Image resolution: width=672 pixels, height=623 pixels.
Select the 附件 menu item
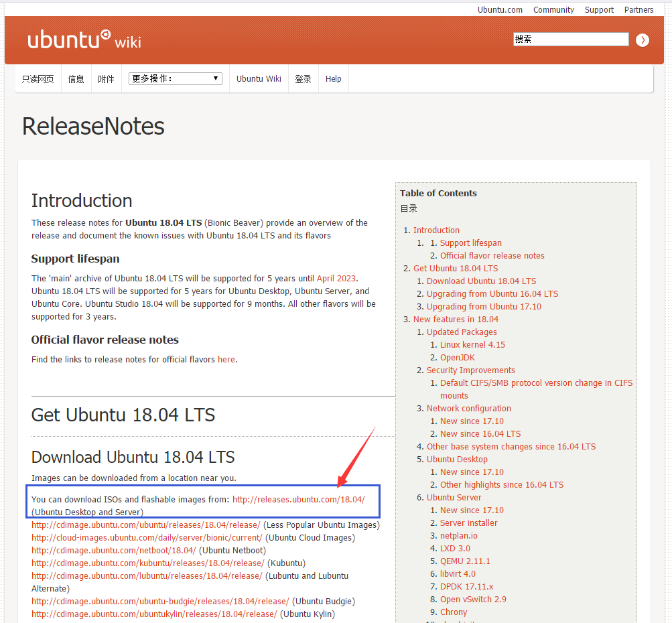pos(106,79)
